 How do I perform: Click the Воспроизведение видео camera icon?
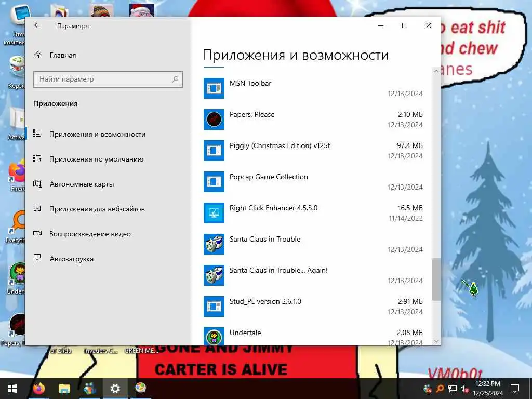pyautogui.click(x=37, y=233)
